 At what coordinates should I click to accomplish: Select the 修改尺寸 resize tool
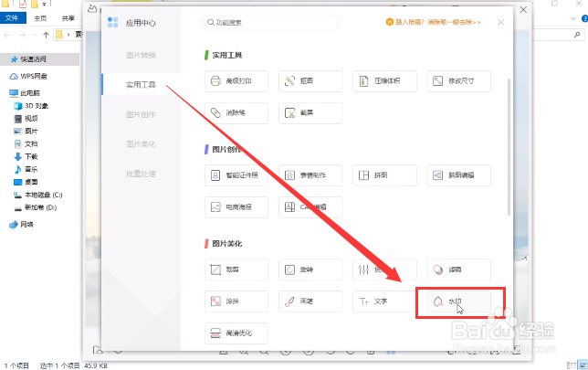[x=458, y=81]
